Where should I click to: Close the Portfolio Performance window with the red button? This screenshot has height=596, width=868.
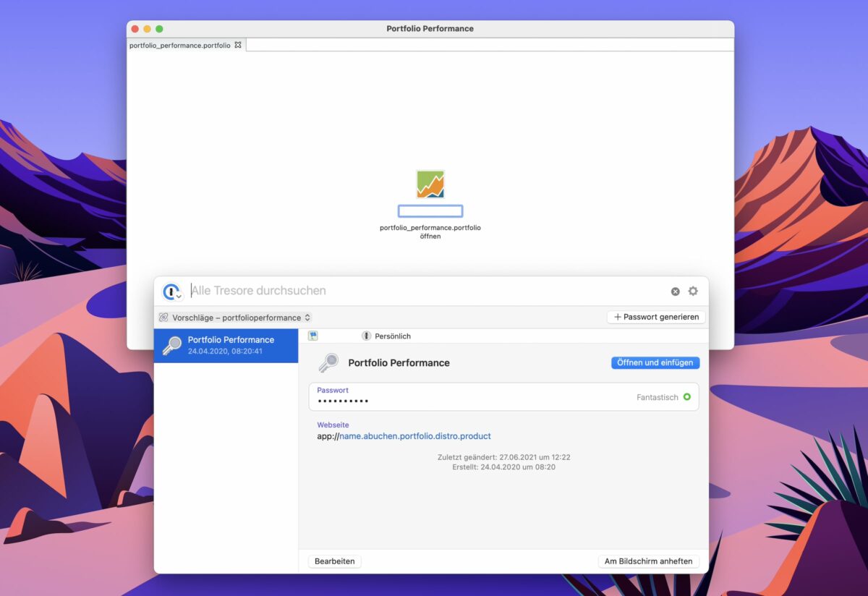(x=135, y=29)
